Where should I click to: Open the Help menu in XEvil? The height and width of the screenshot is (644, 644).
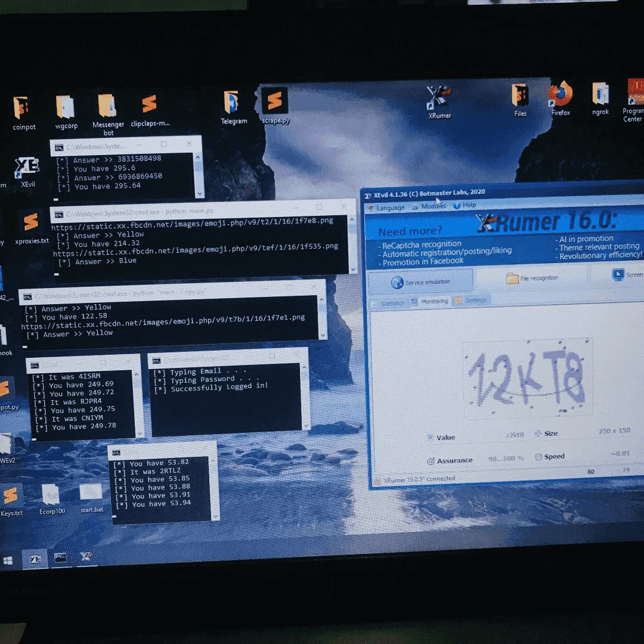pos(465,205)
